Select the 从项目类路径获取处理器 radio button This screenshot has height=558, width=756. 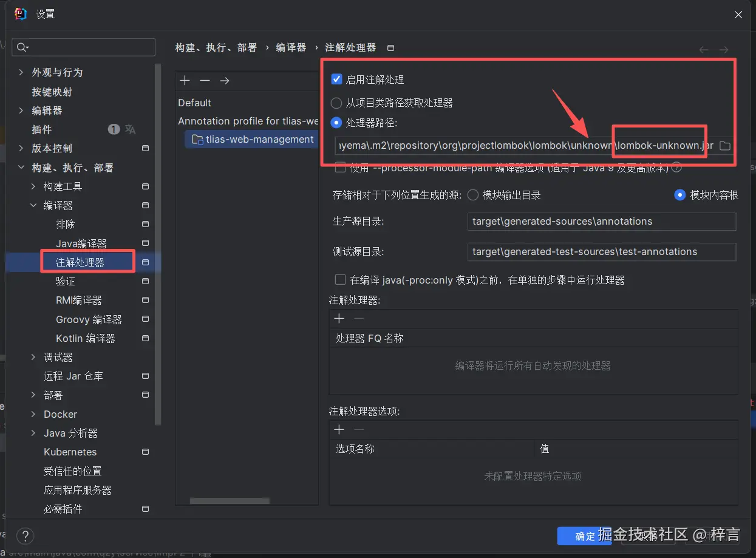336,103
